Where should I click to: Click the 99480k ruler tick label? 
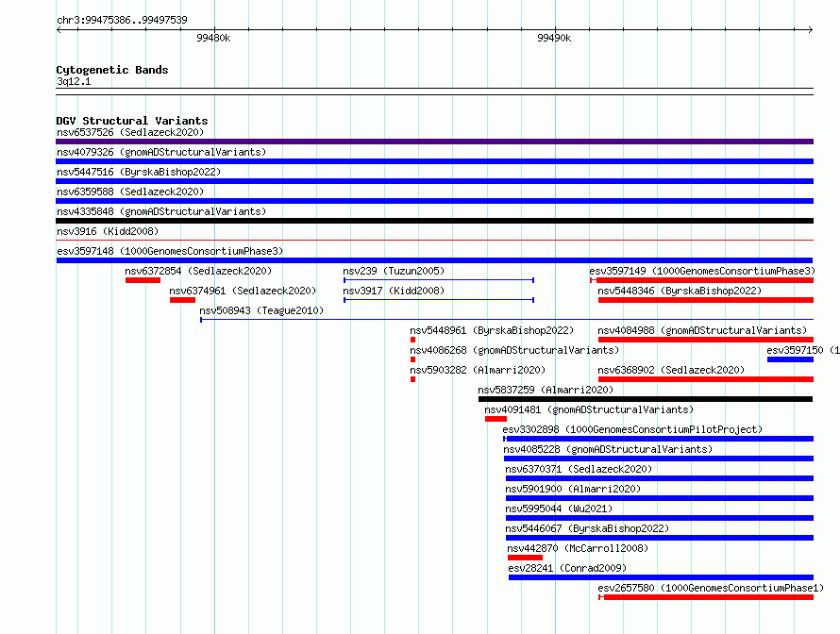click(x=213, y=38)
